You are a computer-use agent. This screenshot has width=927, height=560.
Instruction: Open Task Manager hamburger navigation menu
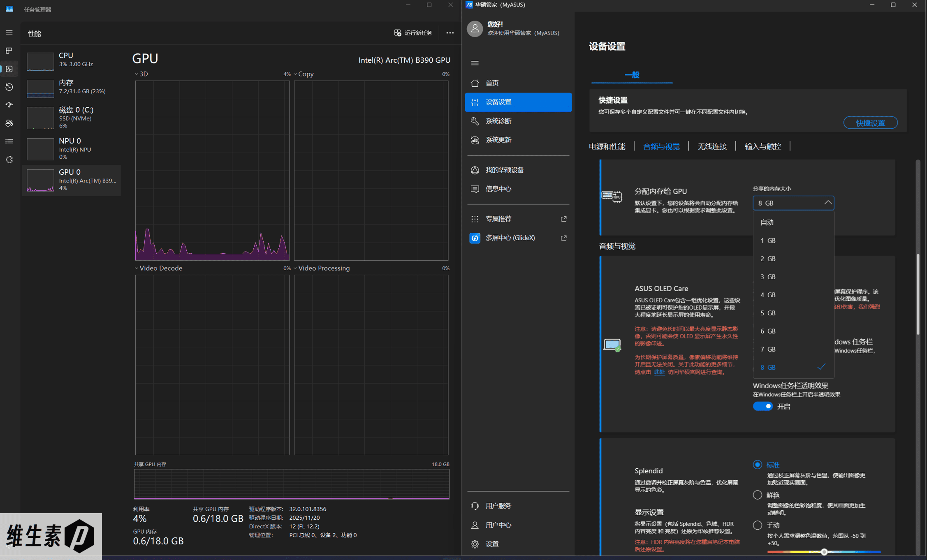(x=9, y=33)
